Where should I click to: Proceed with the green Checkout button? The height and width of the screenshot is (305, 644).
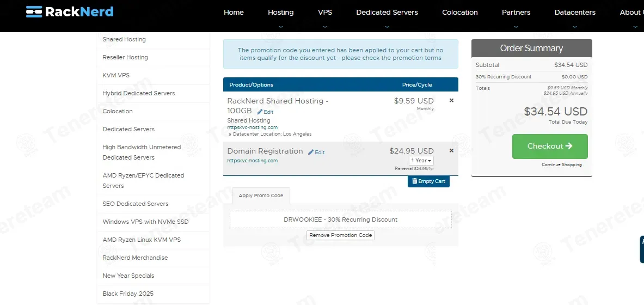(549, 147)
